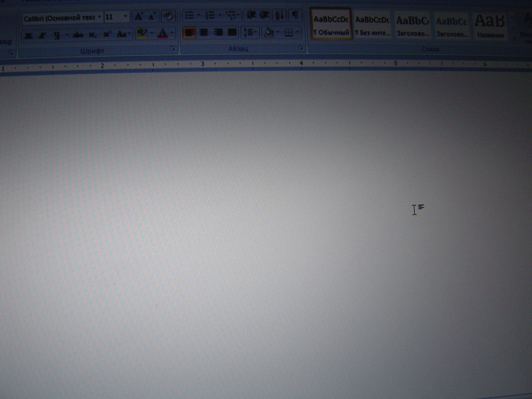Open the font size 11 dropdown
Screen dimensions: 532x399
[125, 17]
